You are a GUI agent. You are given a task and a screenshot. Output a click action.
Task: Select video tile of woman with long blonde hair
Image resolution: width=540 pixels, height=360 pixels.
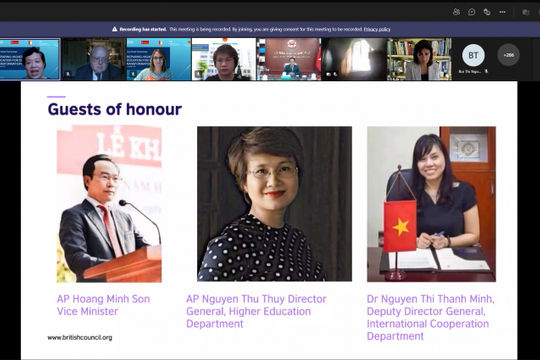click(x=159, y=59)
